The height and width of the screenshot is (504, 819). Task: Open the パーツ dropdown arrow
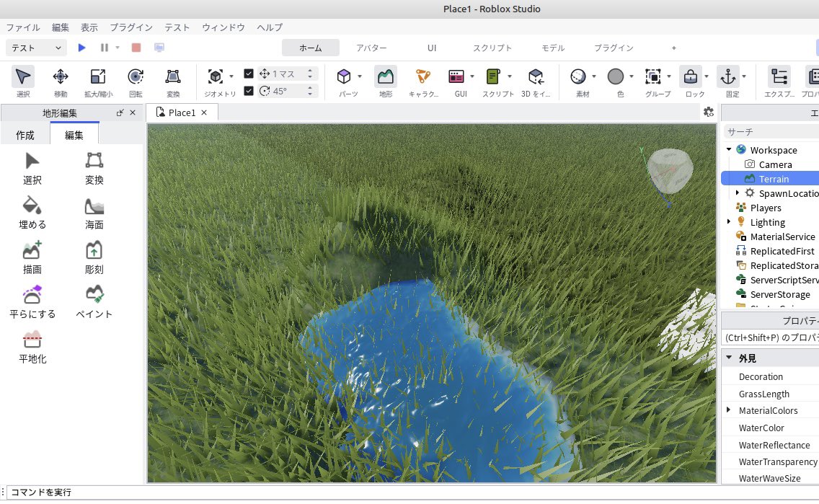click(x=360, y=76)
